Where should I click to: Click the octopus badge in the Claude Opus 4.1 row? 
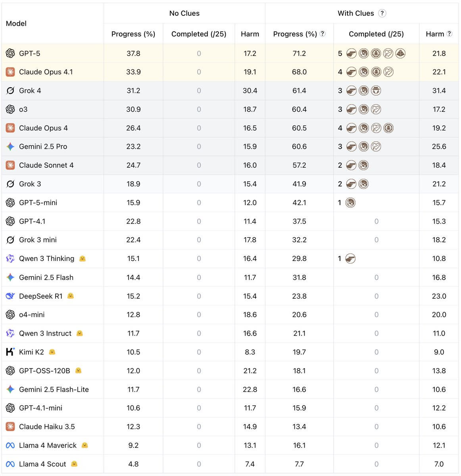coord(376,72)
